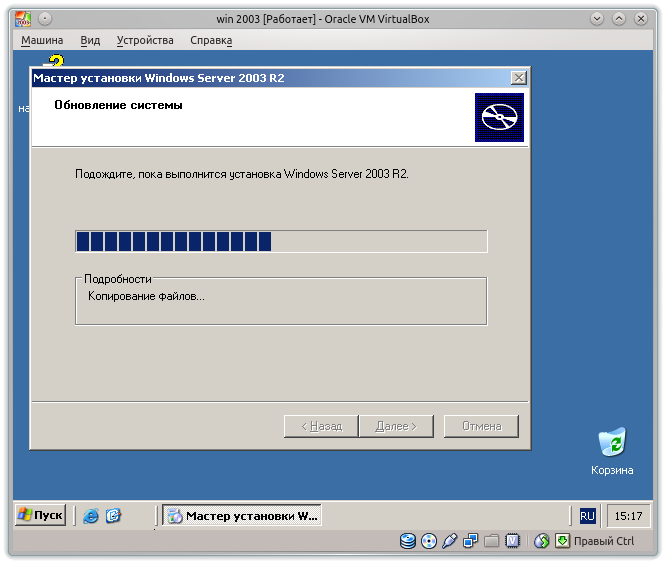
Task: Click the 15:17 taskbar clock
Action: (x=628, y=516)
